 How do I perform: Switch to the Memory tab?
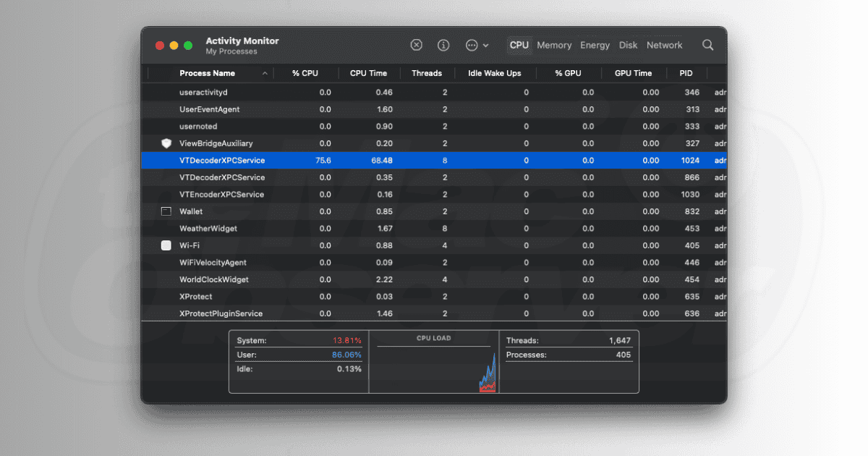[554, 45]
